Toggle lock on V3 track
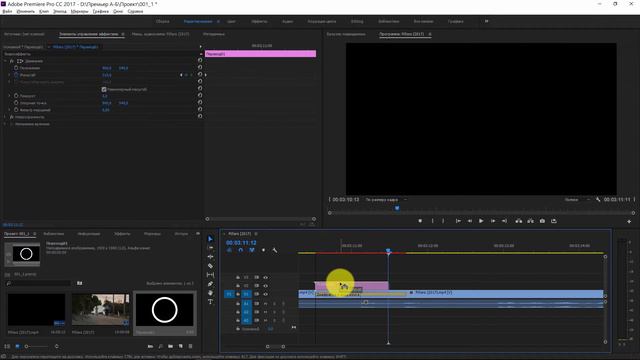The image size is (640, 360). (x=238, y=278)
